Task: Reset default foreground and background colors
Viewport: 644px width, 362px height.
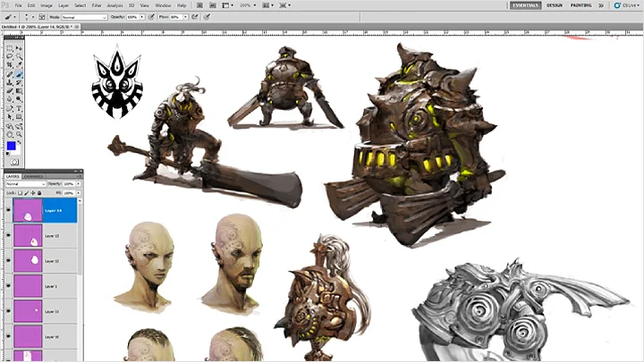Action: pos(8,154)
